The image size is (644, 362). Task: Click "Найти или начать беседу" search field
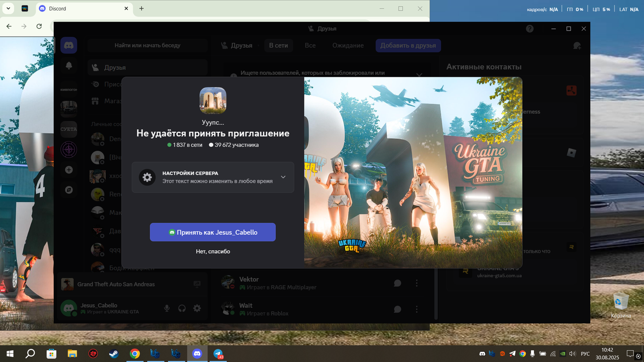click(x=147, y=45)
